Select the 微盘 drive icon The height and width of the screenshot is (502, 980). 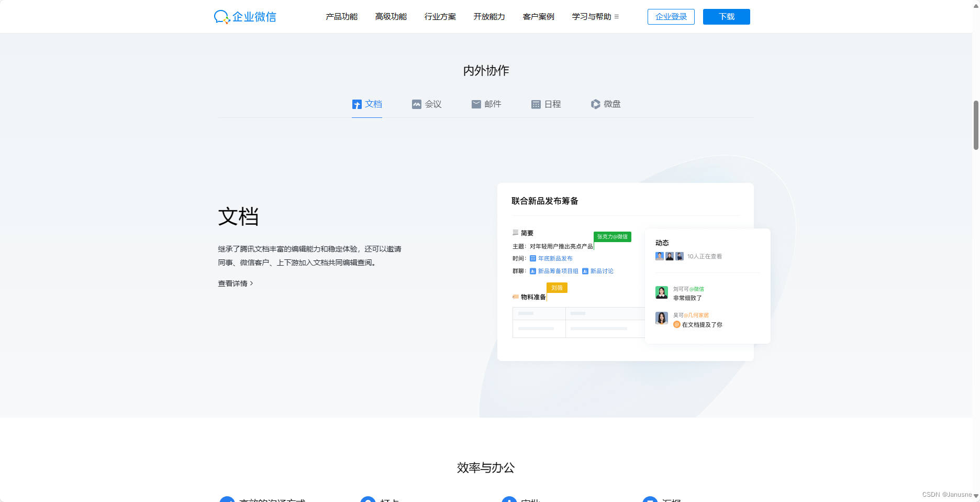[596, 104]
